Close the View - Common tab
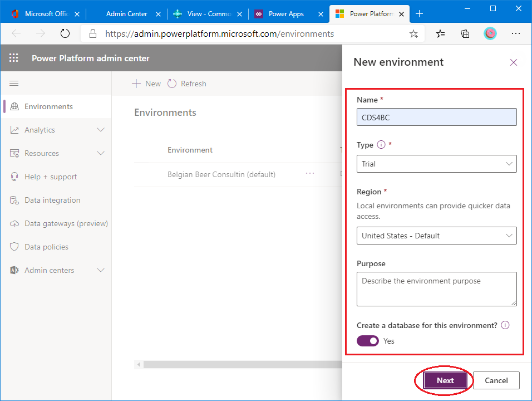Viewport: 532px width, 401px height. 239,14
